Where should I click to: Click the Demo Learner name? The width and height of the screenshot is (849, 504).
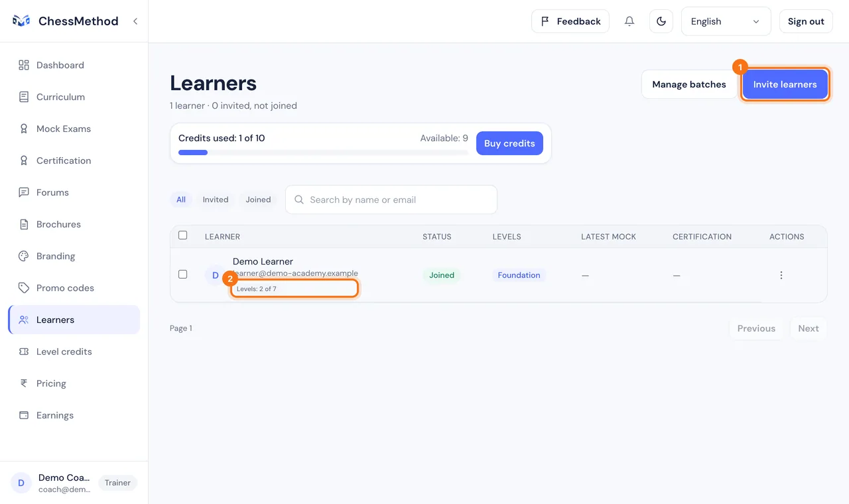pyautogui.click(x=263, y=261)
